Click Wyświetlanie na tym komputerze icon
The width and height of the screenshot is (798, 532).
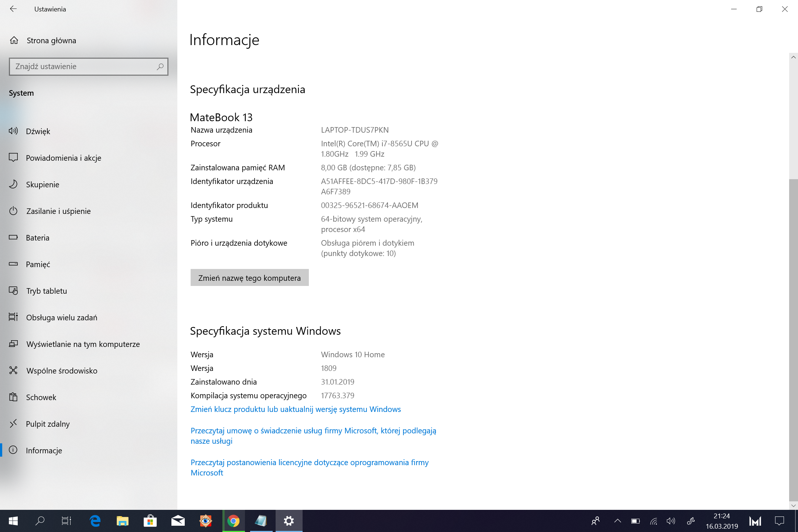13,344
